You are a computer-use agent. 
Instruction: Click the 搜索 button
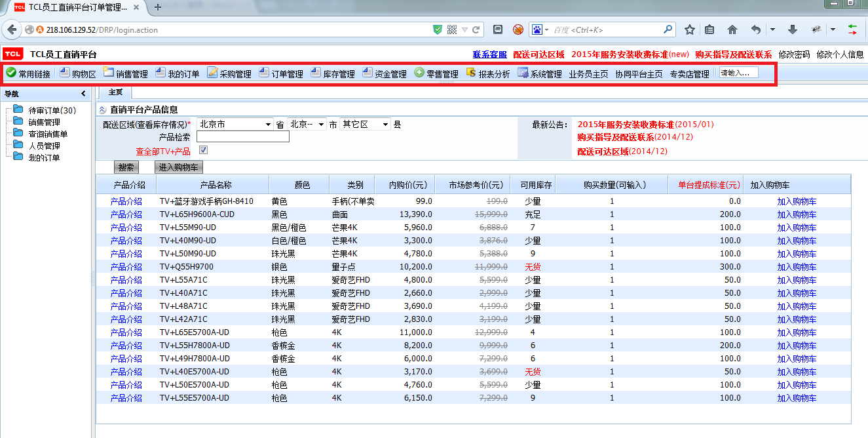click(126, 167)
